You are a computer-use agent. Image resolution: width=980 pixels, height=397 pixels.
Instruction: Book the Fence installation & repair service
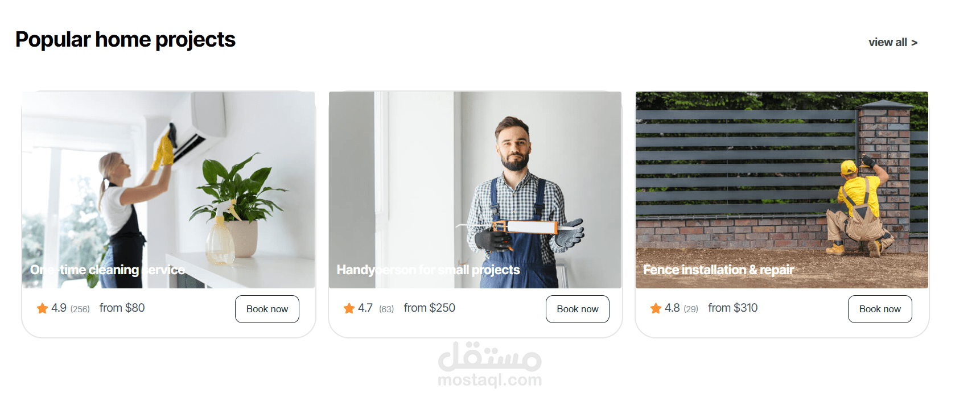pyautogui.click(x=880, y=309)
